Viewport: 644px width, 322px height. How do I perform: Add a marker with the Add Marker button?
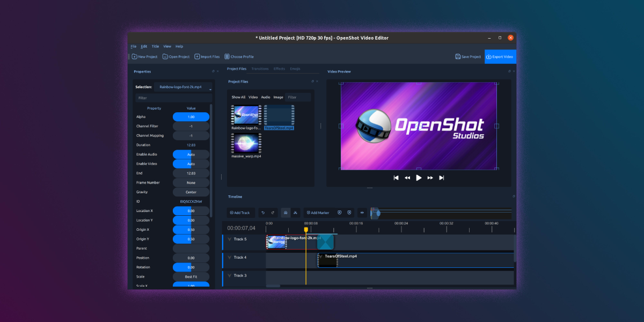(318, 213)
